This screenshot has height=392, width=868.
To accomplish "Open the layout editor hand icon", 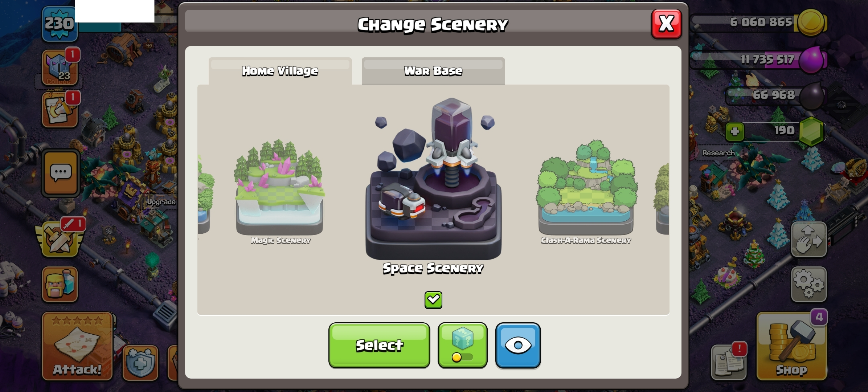I will (x=808, y=239).
